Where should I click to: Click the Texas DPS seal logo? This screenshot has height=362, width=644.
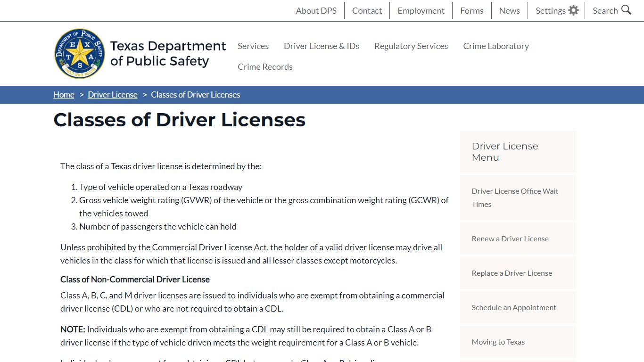point(80,53)
